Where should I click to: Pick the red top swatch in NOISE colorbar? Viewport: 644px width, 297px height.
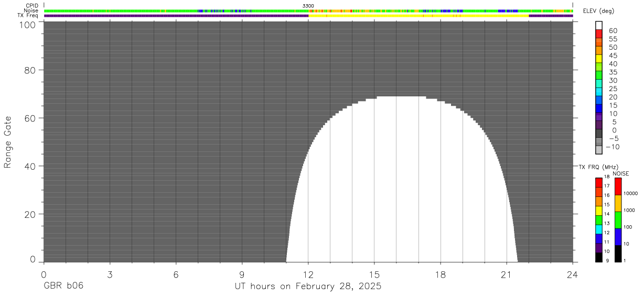[x=618, y=186]
